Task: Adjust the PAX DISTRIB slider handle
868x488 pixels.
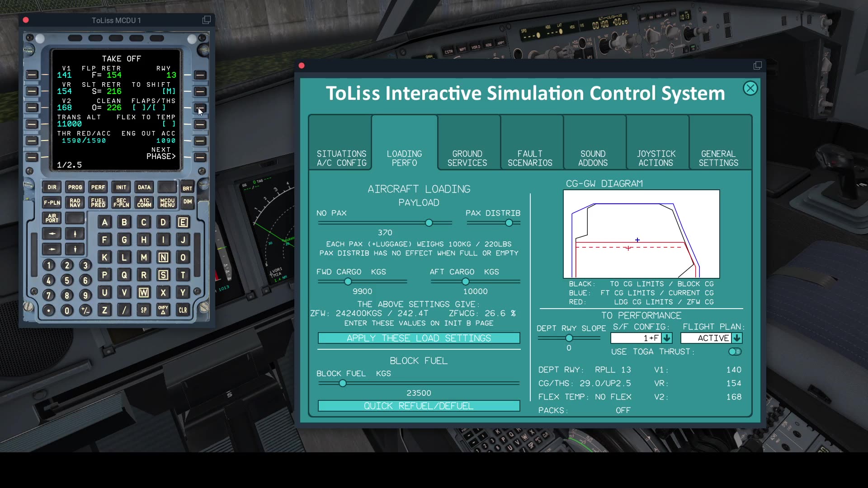Action: (509, 223)
